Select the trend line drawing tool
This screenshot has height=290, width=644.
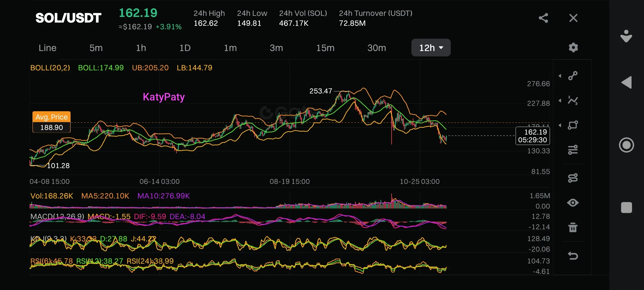(x=573, y=76)
